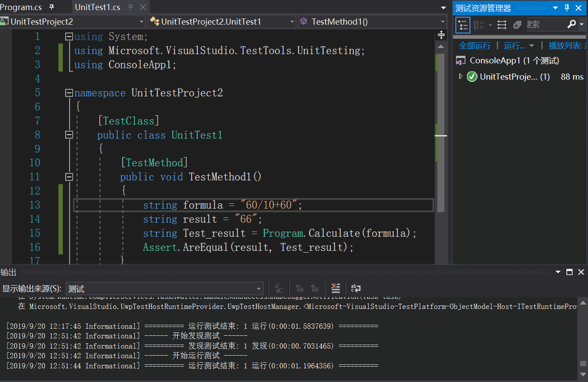588x382 pixels.
Task: Toggle word wrap in the Output panel
Action: (x=356, y=288)
